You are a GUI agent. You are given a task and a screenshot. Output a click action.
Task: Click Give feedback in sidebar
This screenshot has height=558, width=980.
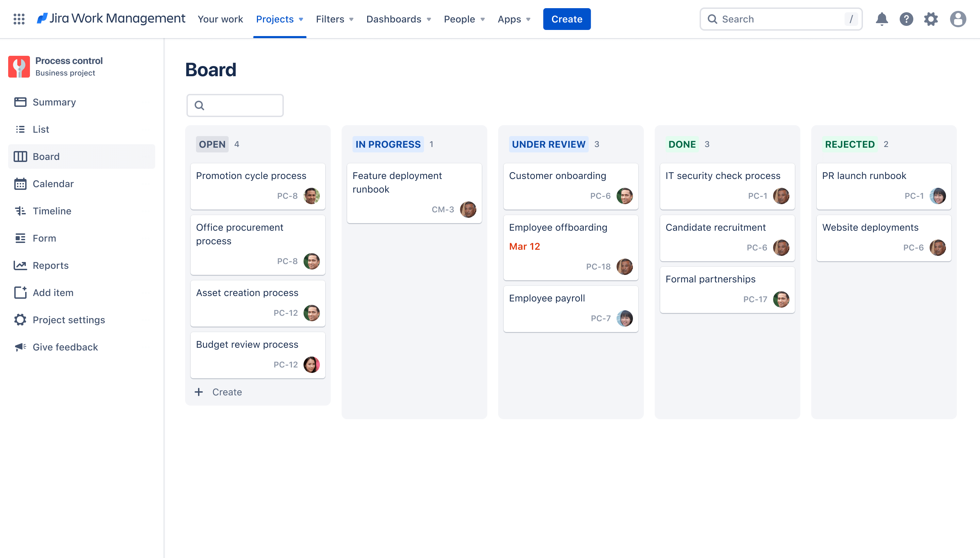pos(65,347)
